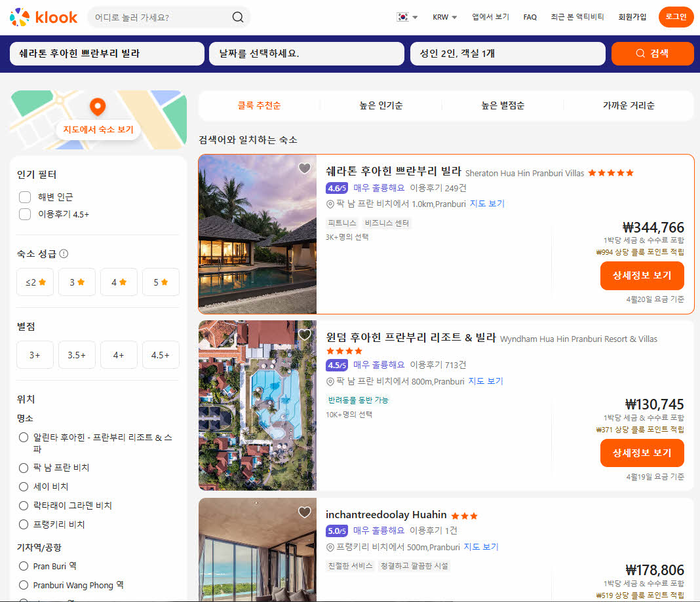
Task: Click the 쉐라톤 후아힌 쁘란부리 빌라 listing title
Action: pyautogui.click(x=393, y=171)
